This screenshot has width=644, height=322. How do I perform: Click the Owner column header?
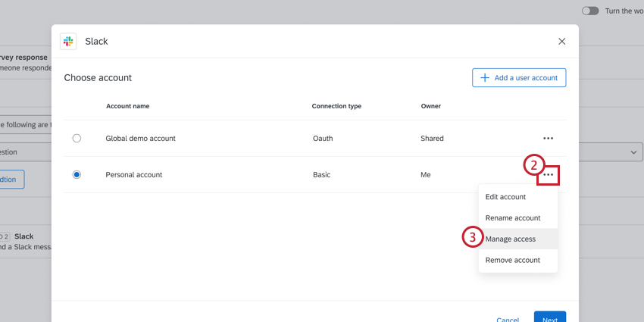(431, 106)
